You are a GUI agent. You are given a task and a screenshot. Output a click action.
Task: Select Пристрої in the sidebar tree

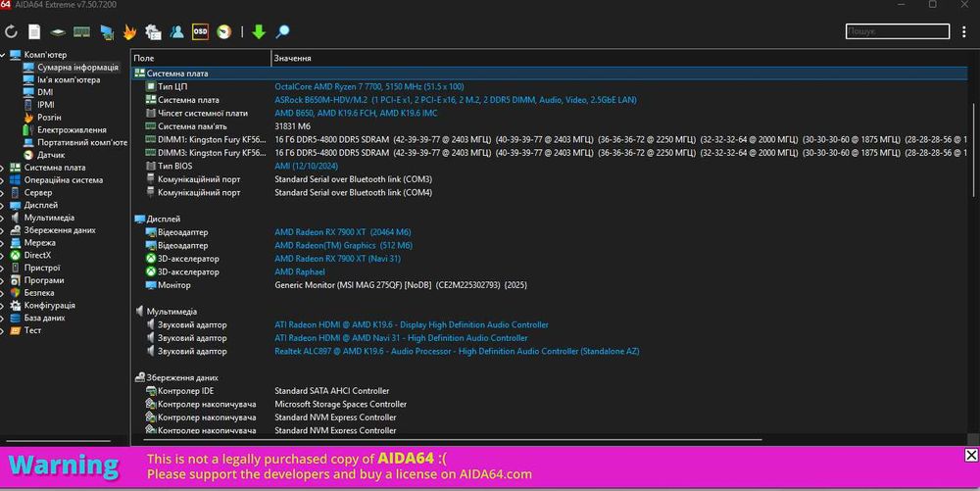[x=42, y=268]
